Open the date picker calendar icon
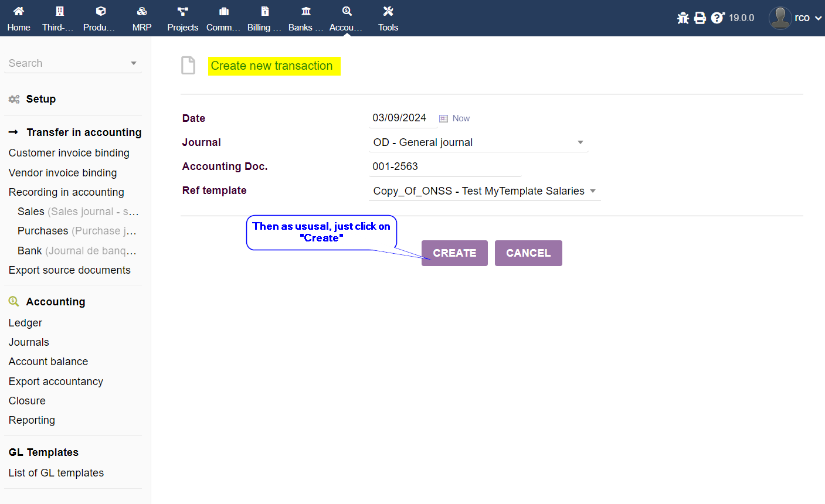 pyautogui.click(x=443, y=118)
